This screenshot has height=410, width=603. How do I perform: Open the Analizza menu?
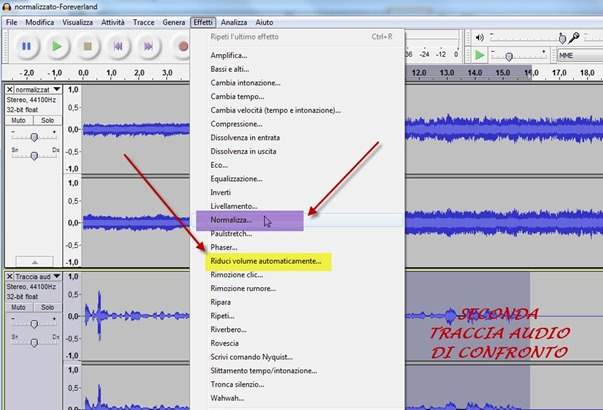point(234,21)
